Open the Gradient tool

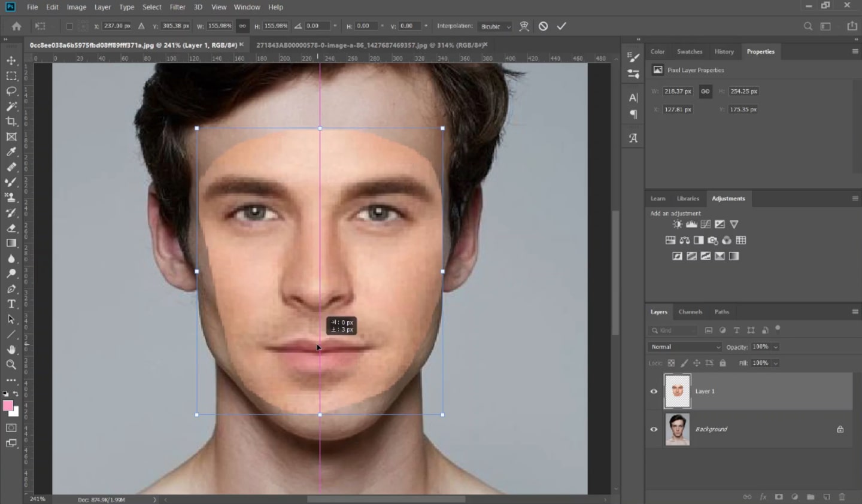pyautogui.click(x=11, y=243)
